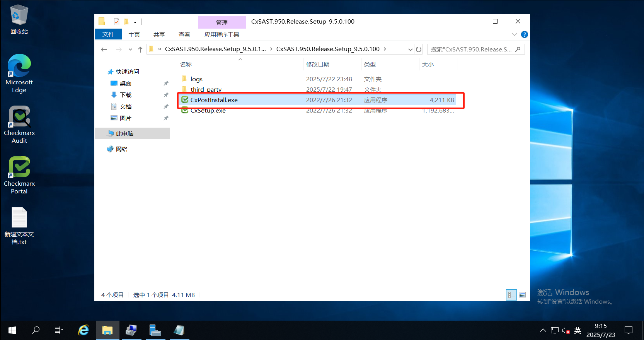Image resolution: width=644 pixels, height=340 pixels.
Task: Open Checkmarx Audit desktop shortcut
Action: pyautogui.click(x=19, y=125)
